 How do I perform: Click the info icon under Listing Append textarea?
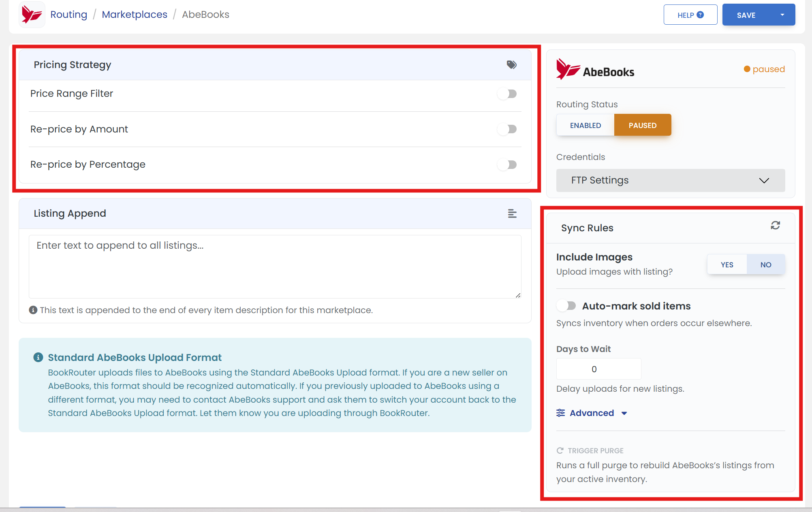33,310
